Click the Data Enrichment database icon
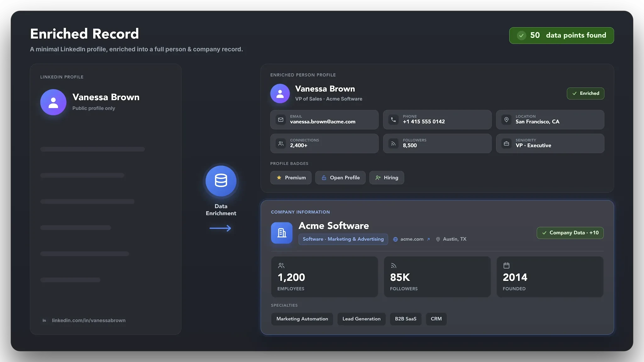 (x=221, y=181)
